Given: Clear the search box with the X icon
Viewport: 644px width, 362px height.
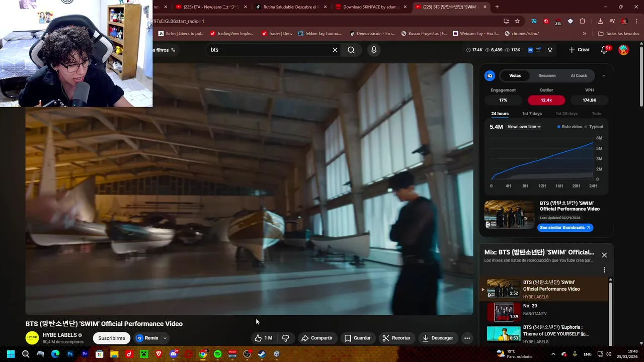Looking at the screenshot, I should pos(335,50).
